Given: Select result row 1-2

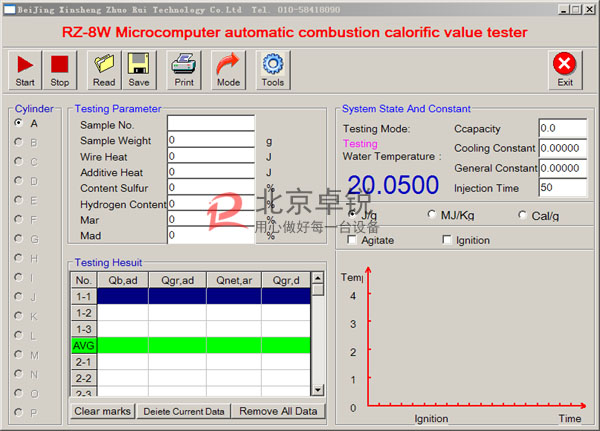Looking at the screenshot, I should [191, 313].
